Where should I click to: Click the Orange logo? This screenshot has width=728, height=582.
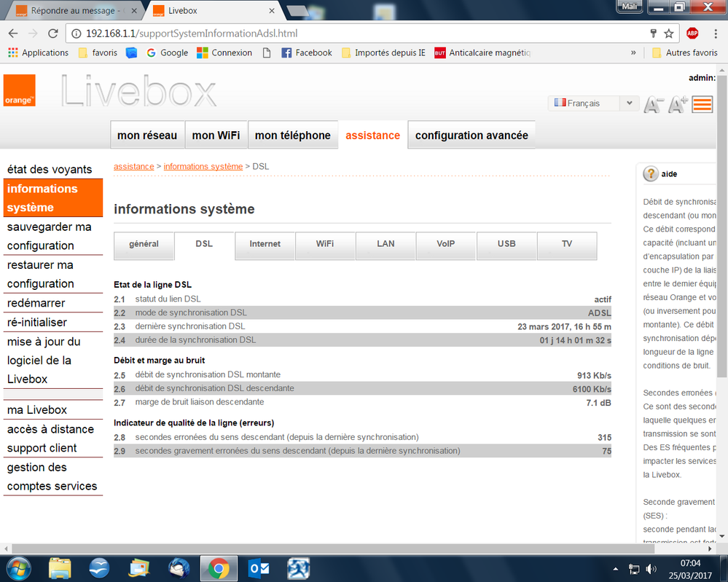point(20,90)
